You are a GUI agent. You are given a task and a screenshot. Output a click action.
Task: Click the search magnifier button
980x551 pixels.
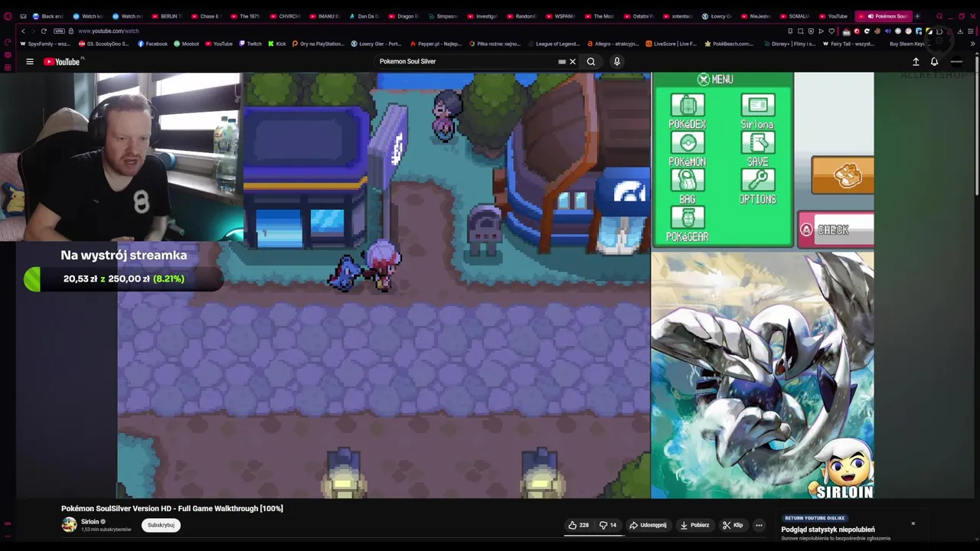[x=591, y=62]
